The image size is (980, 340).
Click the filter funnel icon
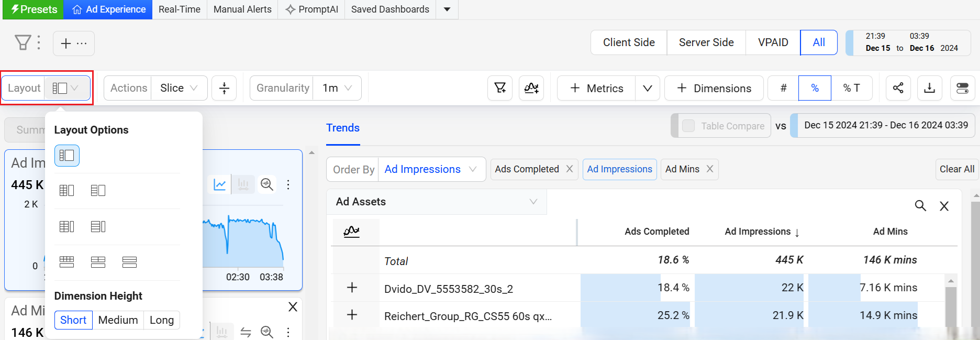pos(23,42)
